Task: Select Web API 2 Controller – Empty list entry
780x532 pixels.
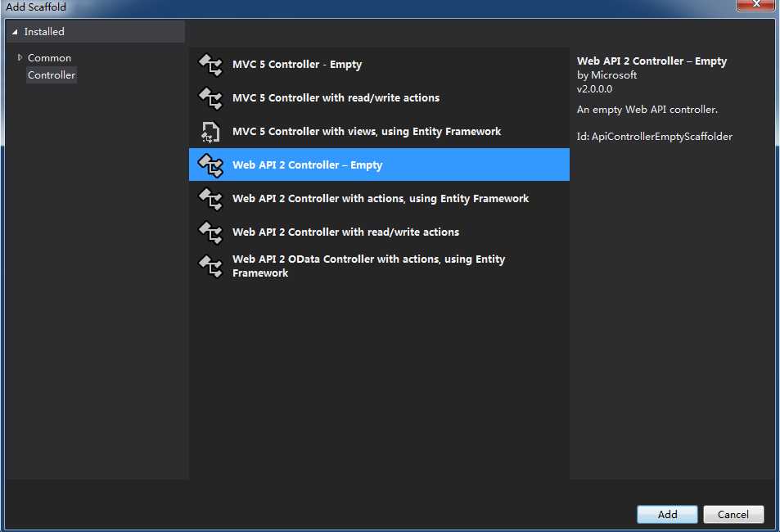Action: [x=379, y=165]
